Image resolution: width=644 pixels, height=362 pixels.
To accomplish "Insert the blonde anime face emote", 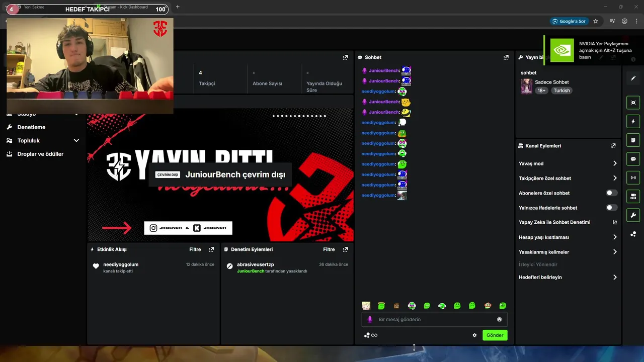I will (366, 306).
